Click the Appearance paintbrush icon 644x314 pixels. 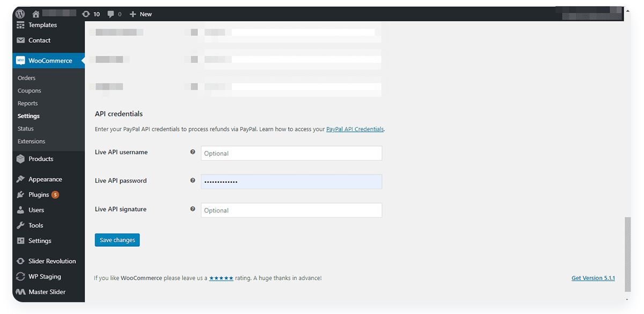(20, 179)
